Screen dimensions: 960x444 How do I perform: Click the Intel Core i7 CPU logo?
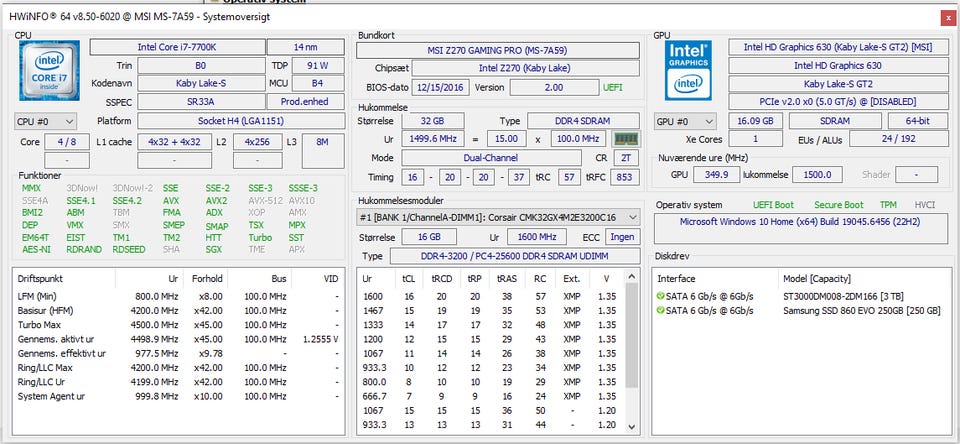click(x=50, y=70)
